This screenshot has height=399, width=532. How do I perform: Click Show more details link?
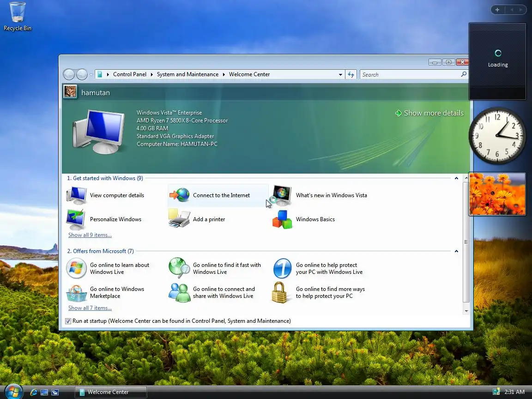(x=429, y=113)
